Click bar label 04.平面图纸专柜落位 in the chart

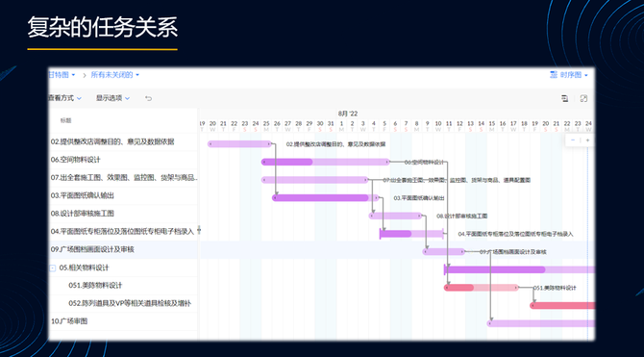(515, 234)
